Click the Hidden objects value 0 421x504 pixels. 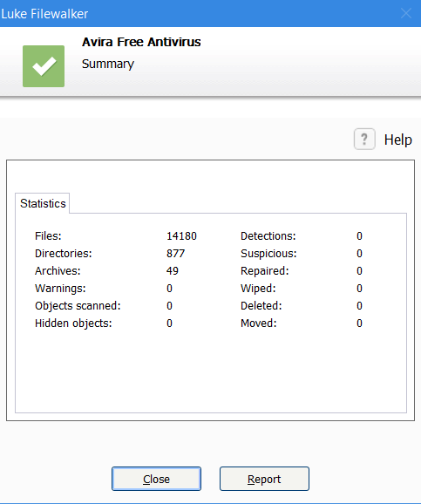coord(169,323)
